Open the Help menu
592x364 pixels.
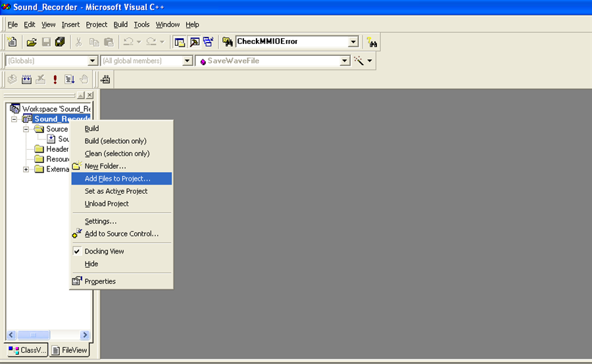192,24
